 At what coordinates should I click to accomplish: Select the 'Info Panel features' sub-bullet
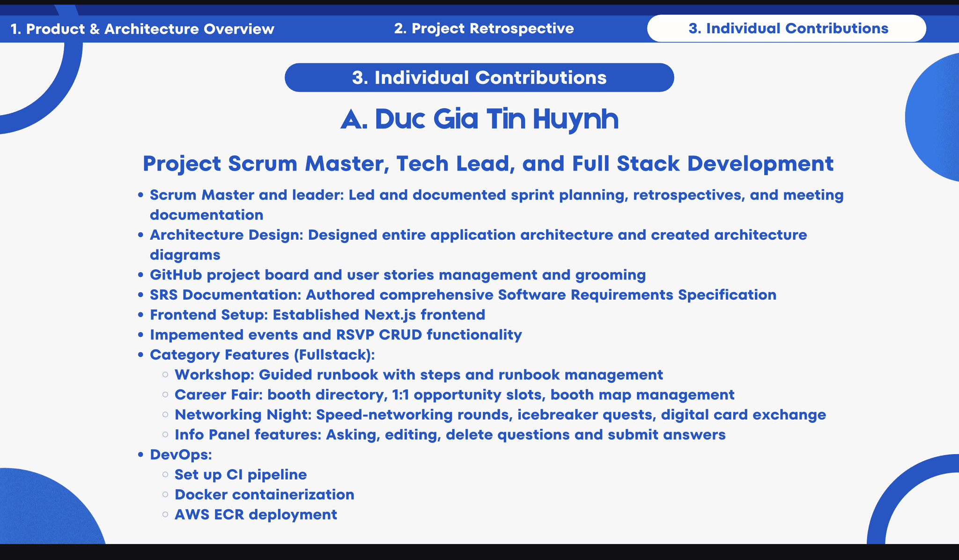coord(450,435)
